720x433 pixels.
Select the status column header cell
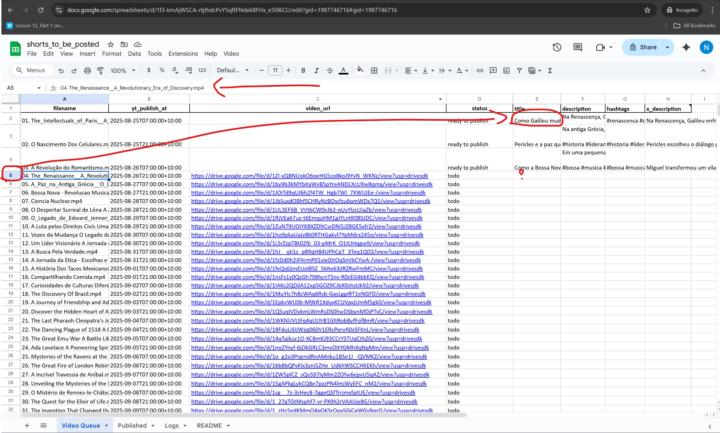479,108
